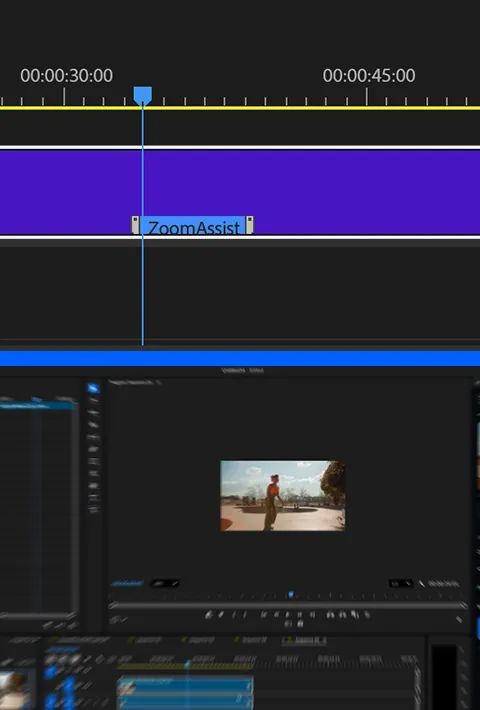The height and width of the screenshot is (710, 480).
Task: Click the clip thumbnail at bottom-left panel
Action: [16, 690]
